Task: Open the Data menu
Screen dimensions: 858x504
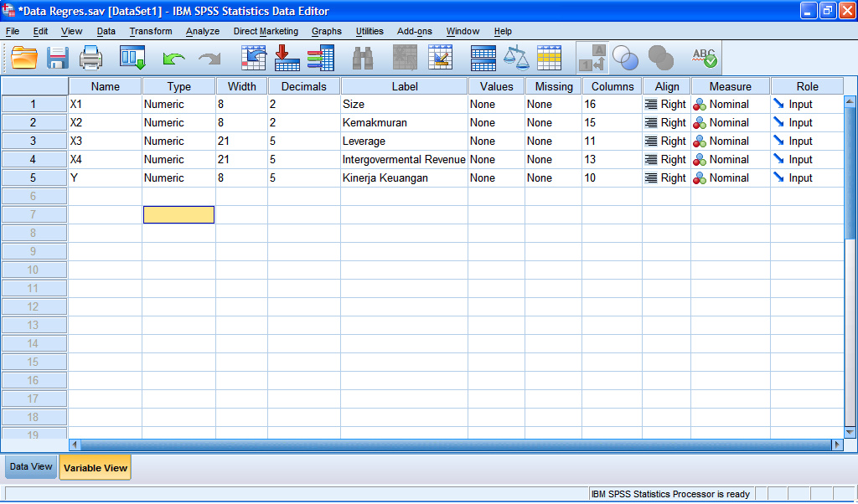Action: 106,31
